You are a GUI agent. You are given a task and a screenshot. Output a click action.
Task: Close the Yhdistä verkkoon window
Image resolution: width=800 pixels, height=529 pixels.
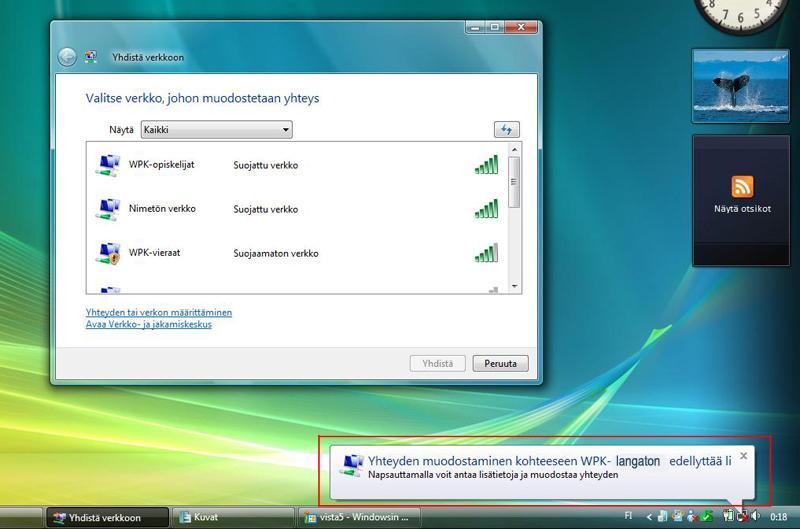click(521, 27)
